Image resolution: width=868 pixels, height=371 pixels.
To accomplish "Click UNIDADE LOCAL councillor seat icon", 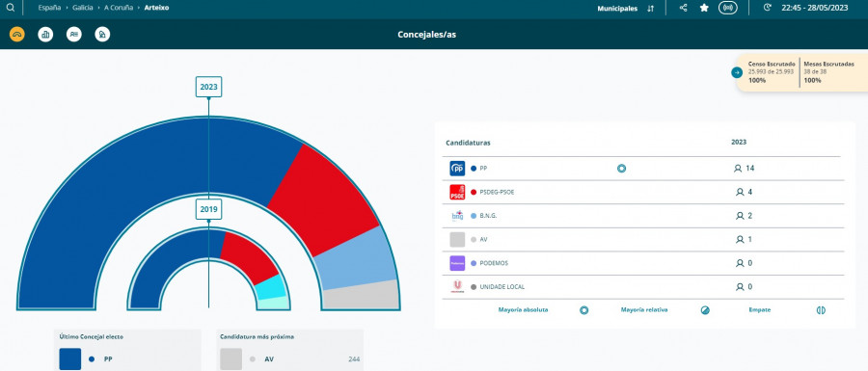I will tap(740, 287).
